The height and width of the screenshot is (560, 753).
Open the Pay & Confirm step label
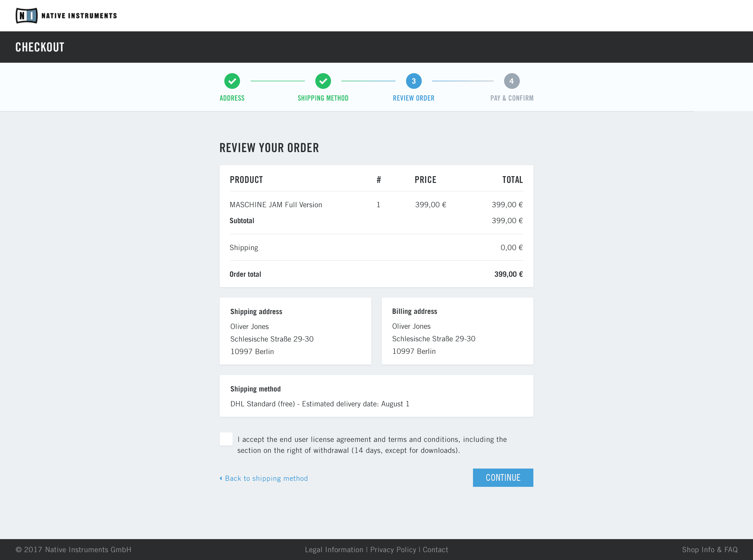(512, 98)
